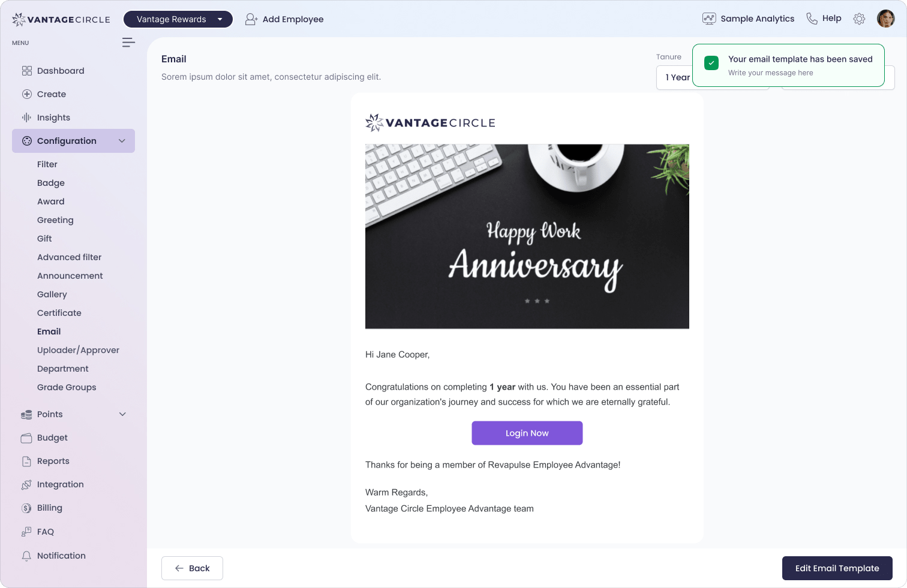Viewport: 907px width, 588px height.
Task: Click the Login Now button in the email
Action: point(527,433)
